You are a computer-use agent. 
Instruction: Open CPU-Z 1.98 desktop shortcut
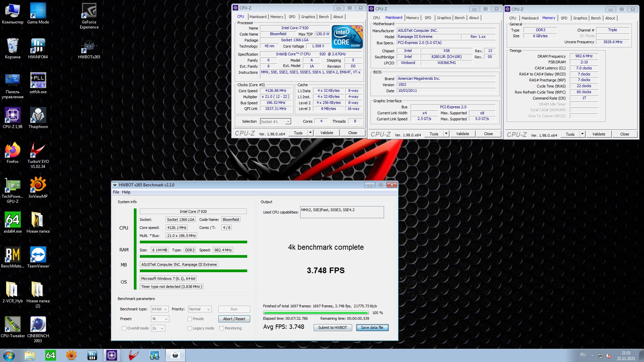pos(12,118)
